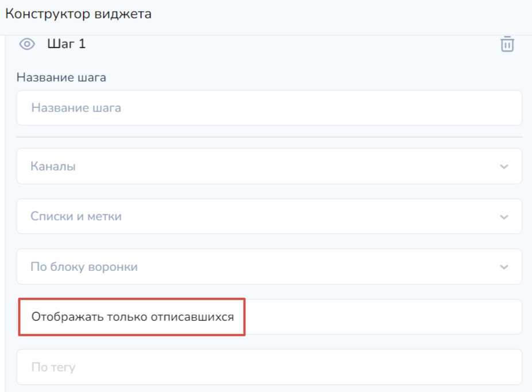Click the chevron arrow in По блоку воронки

pos(504,267)
